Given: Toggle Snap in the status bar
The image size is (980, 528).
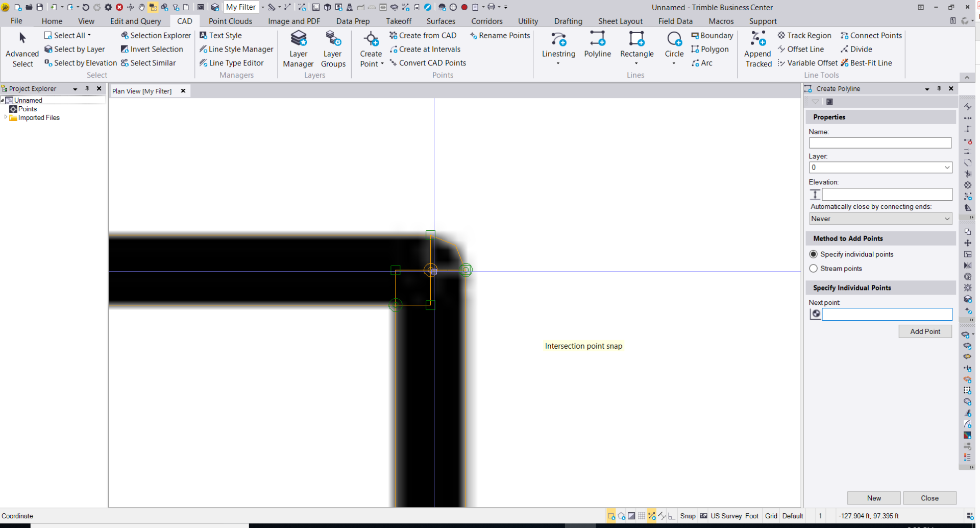Looking at the screenshot, I should (x=688, y=516).
